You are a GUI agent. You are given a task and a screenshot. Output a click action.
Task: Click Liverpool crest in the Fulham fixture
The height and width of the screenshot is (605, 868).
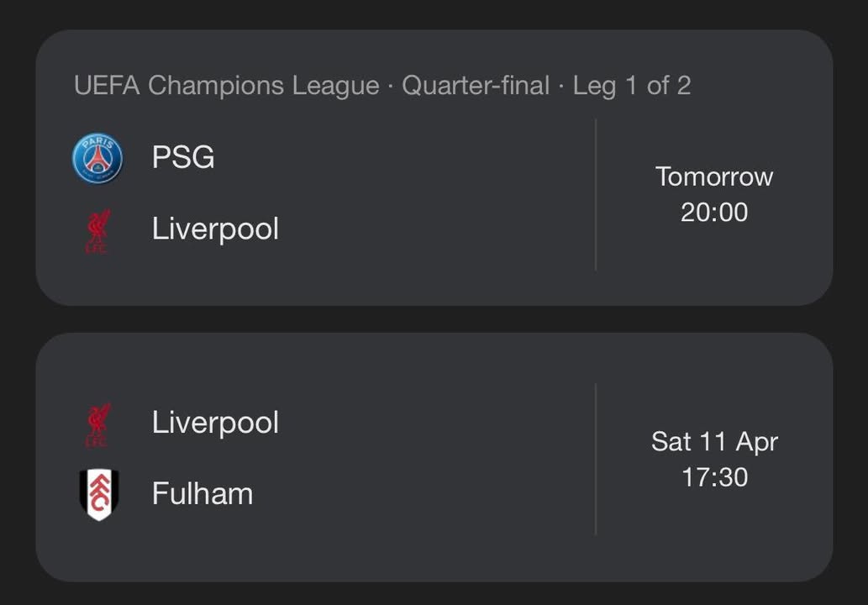(x=97, y=423)
